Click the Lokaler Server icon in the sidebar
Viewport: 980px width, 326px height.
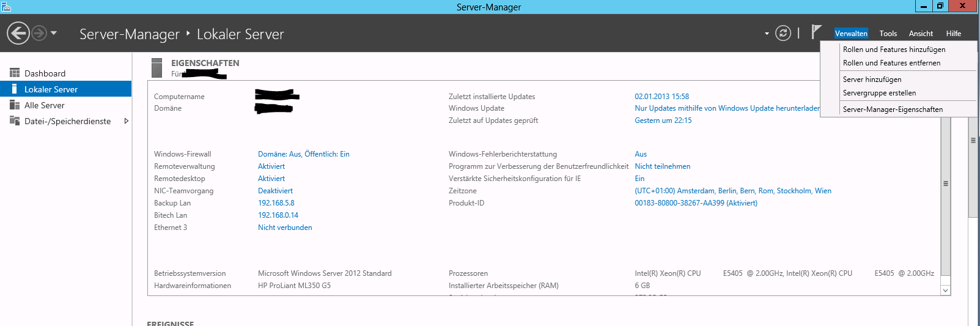pos(15,89)
